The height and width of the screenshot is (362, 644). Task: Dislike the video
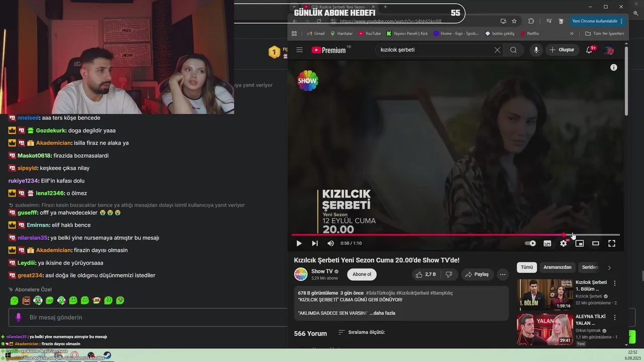pos(449,274)
